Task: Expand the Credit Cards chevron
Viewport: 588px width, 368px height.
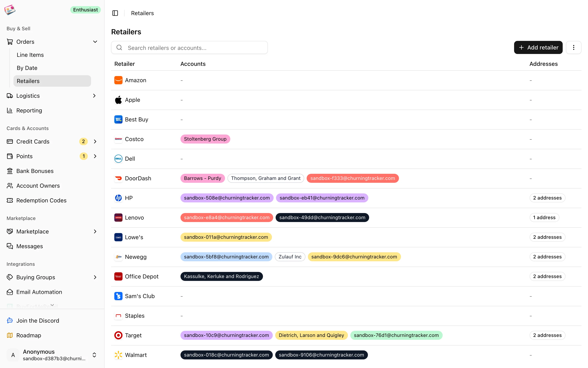Action: pos(95,141)
